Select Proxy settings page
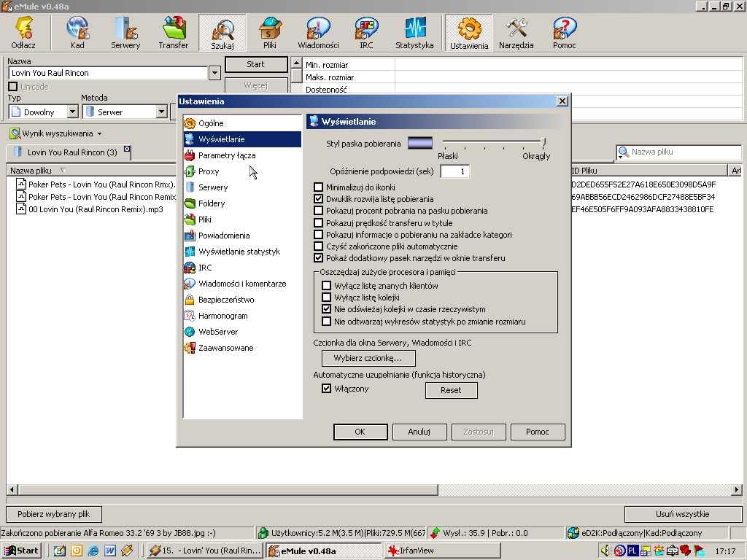747x560 pixels. click(242, 171)
